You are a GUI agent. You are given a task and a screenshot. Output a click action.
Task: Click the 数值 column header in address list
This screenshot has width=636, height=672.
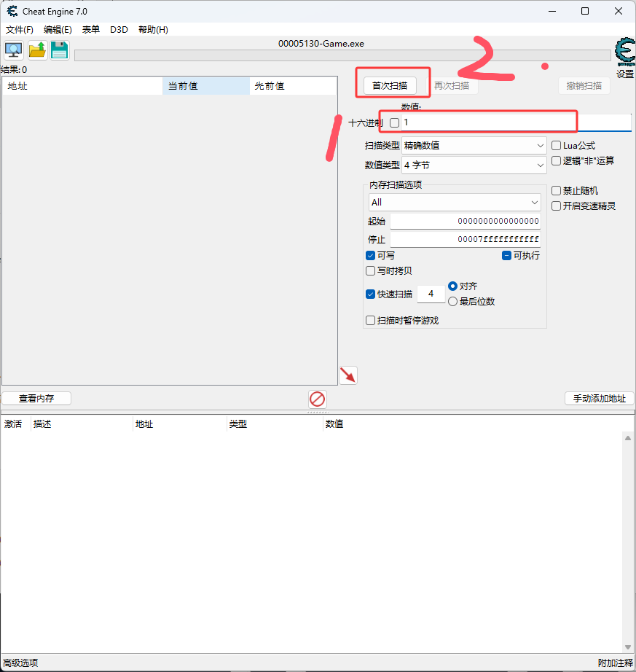[x=334, y=424]
